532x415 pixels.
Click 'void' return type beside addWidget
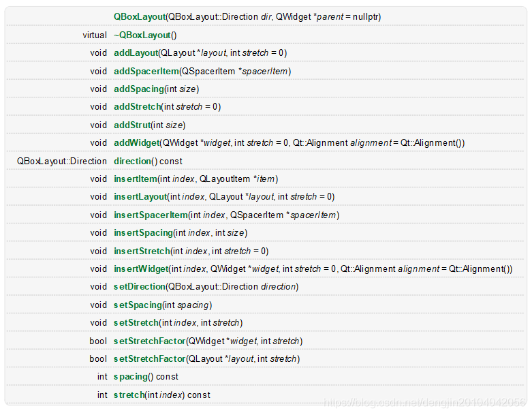(x=98, y=142)
